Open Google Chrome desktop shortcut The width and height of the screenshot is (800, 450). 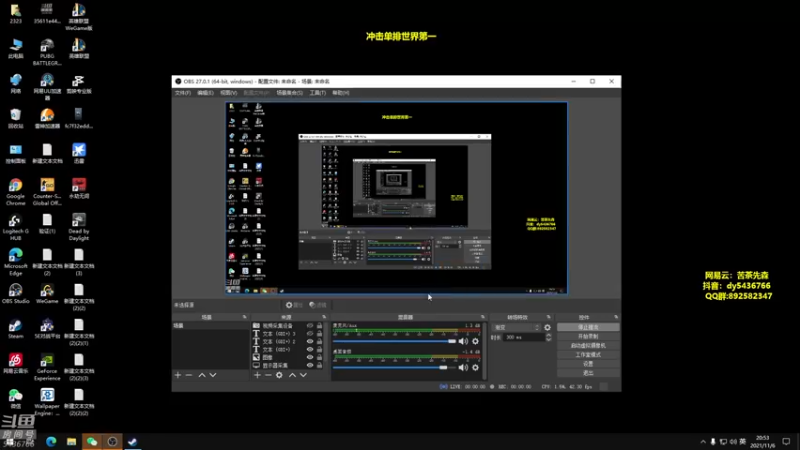pyautogui.click(x=15, y=191)
